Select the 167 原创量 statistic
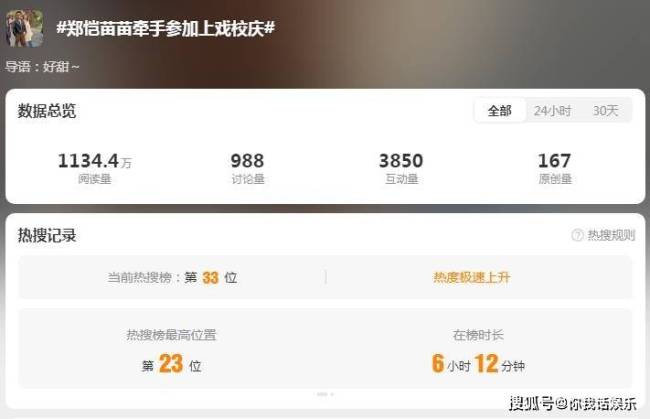 click(x=555, y=167)
